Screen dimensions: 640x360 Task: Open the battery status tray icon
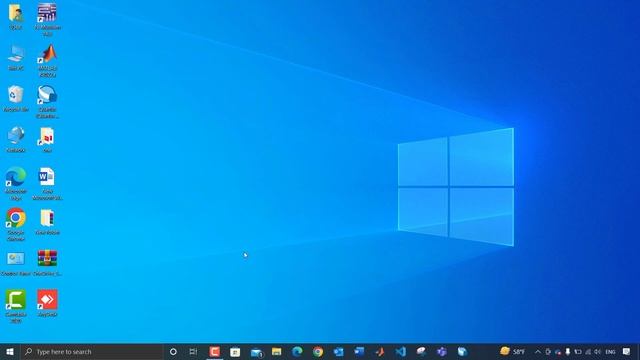click(578, 351)
